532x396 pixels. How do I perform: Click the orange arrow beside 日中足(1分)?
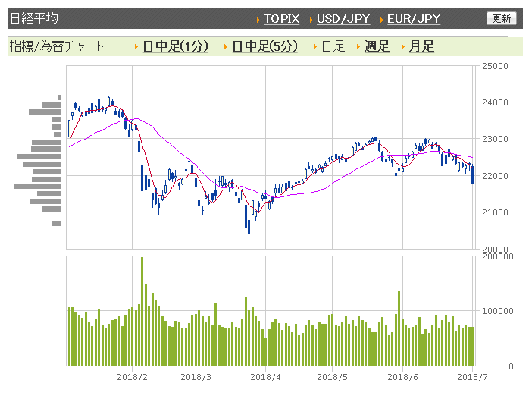point(136,47)
